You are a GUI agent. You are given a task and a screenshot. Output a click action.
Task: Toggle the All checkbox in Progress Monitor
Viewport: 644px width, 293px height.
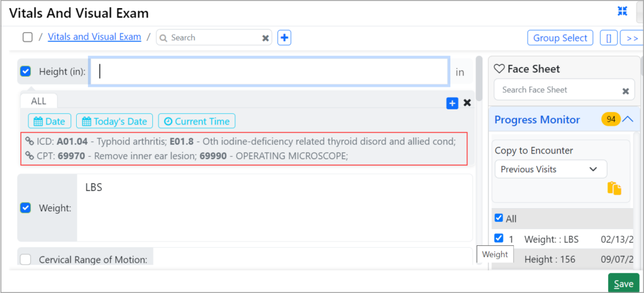pos(499,218)
